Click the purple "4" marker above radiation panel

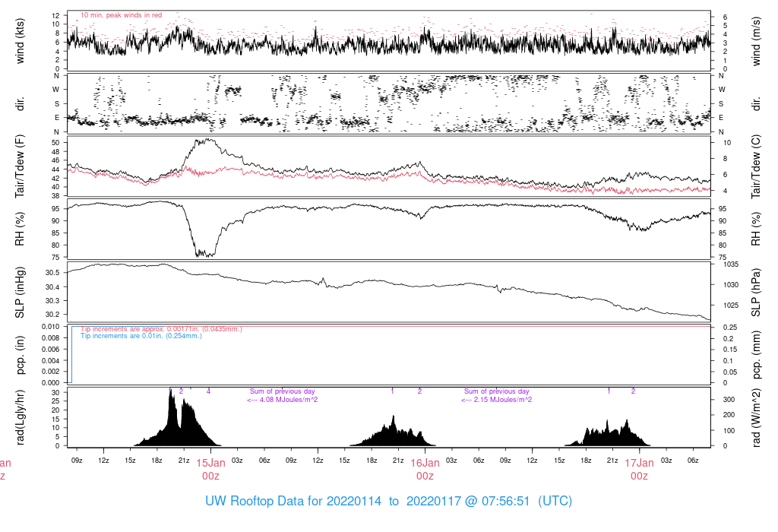tap(208, 391)
